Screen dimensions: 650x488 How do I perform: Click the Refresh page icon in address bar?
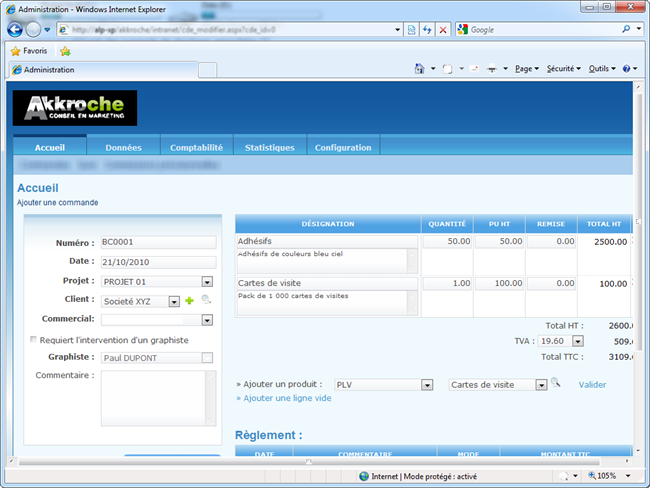[426, 30]
